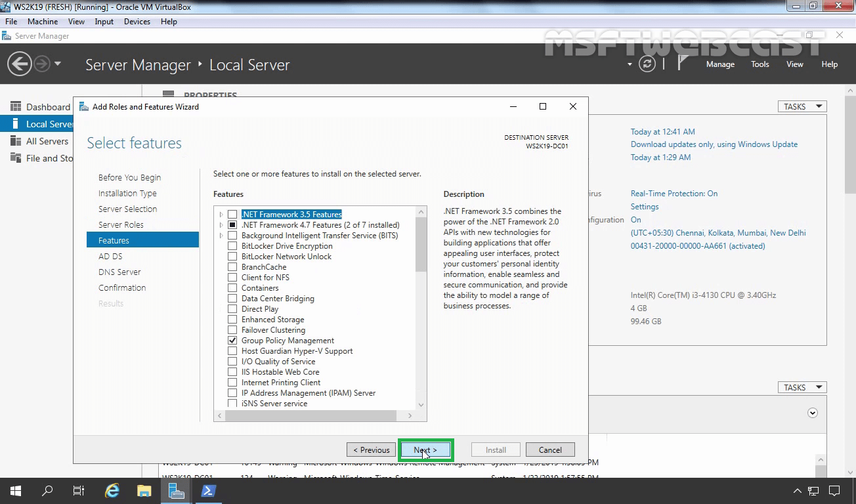Check IIS Hostable Web Core checkbox
The width and height of the screenshot is (856, 504).
232,372
